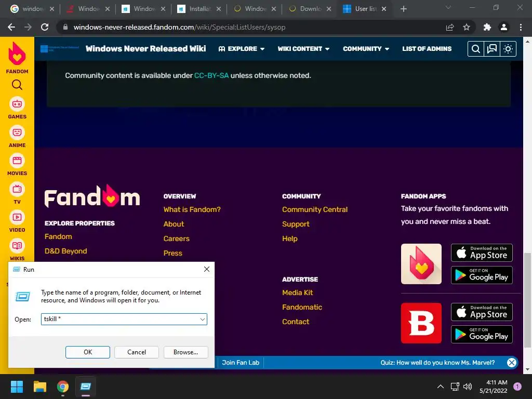The image size is (532, 399).
Task: Bookmark this page with star icon
Action: click(x=467, y=27)
